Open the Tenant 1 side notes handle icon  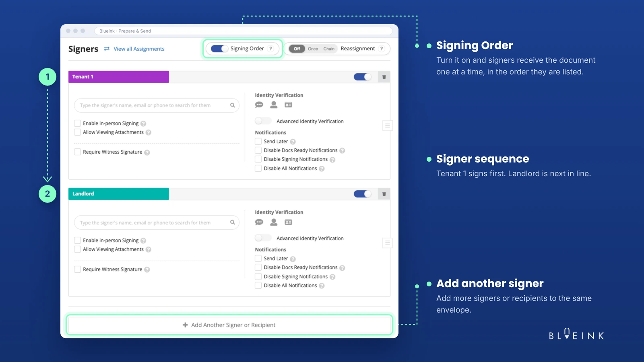coord(387,125)
